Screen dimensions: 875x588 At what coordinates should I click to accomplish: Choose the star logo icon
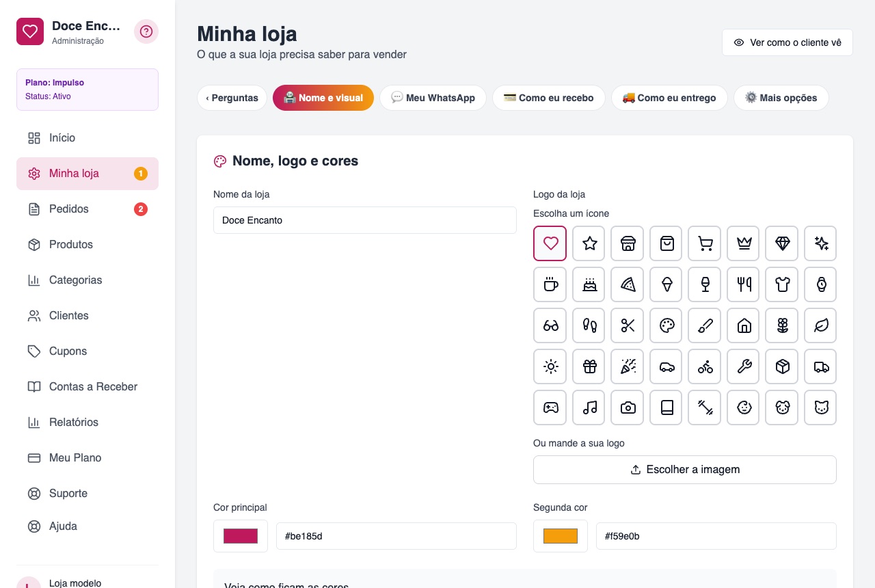click(x=589, y=243)
